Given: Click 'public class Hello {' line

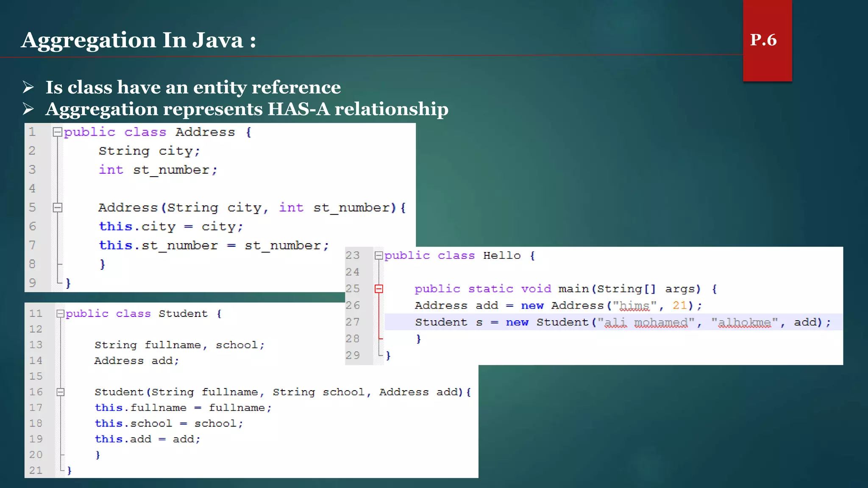Looking at the screenshot, I should point(460,255).
